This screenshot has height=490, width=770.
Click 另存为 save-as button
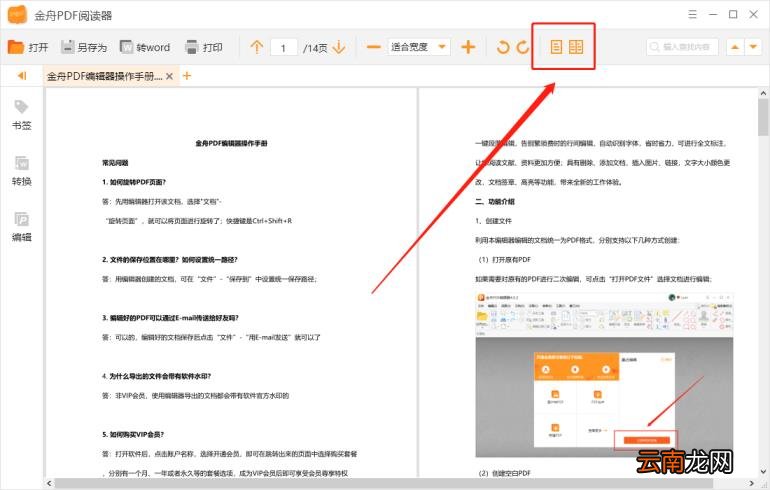coord(84,47)
